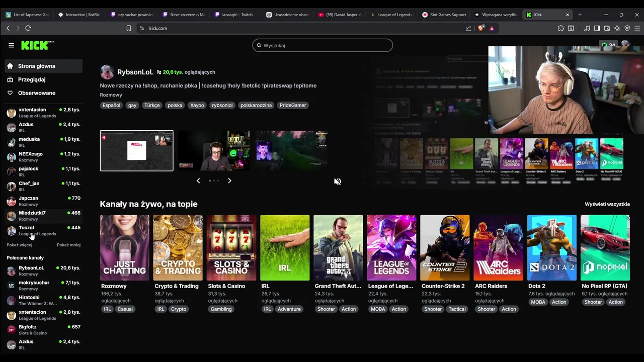Open the green IRL category card
Viewport: 644px width, 362px height.
tap(285, 247)
